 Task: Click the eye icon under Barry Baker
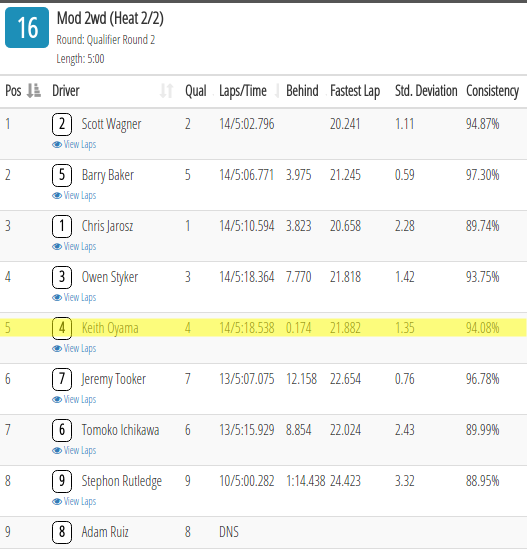[57, 195]
